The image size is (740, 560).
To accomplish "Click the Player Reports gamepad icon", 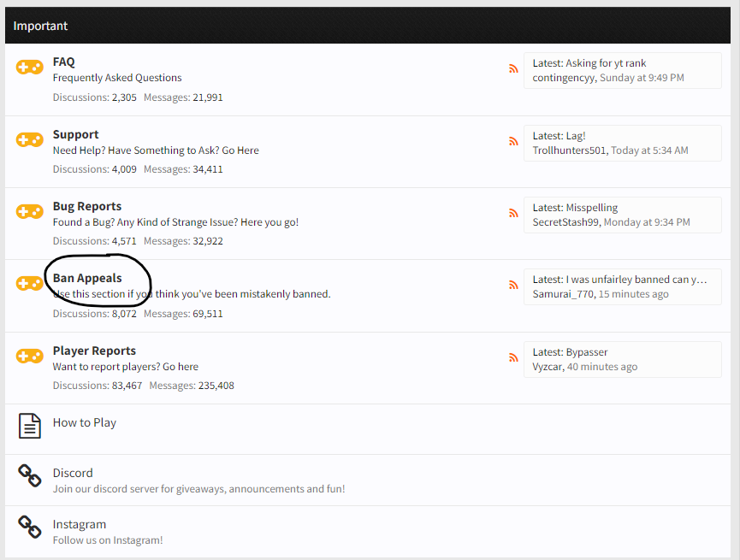I will [30, 356].
